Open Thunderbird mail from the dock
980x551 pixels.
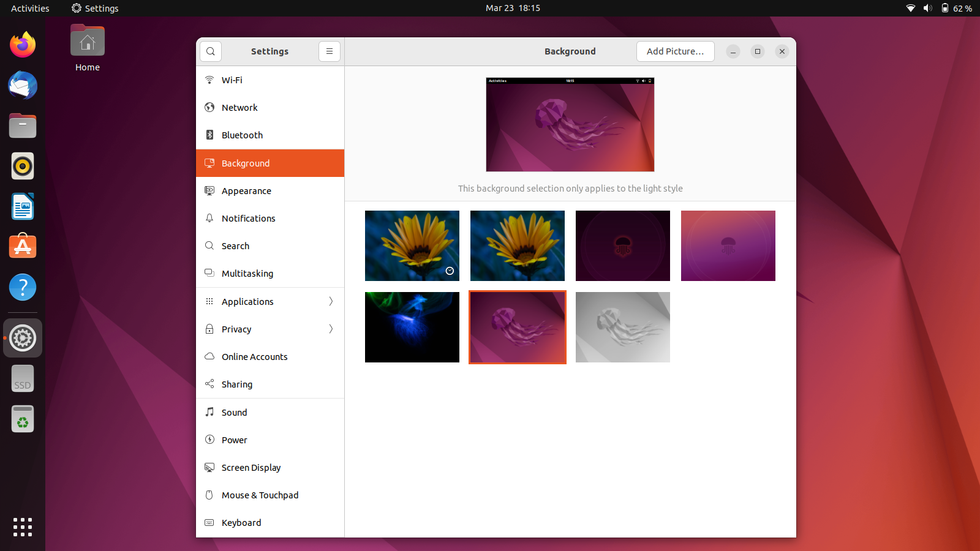pyautogui.click(x=23, y=85)
